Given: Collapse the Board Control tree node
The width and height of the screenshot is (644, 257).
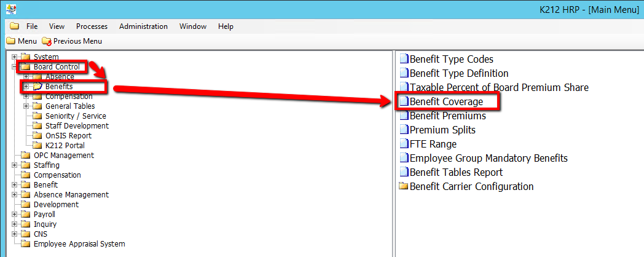Looking at the screenshot, I should pos(15,67).
